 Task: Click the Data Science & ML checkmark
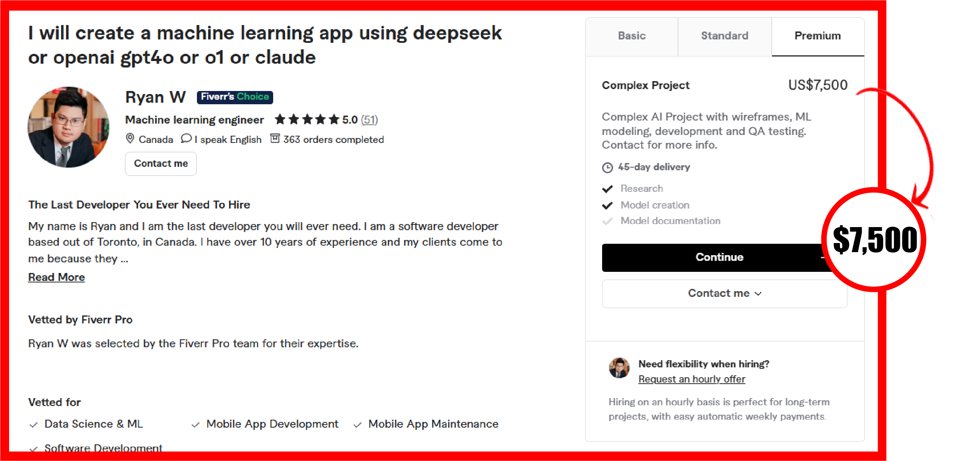pyautogui.click(x=34, y=425)
